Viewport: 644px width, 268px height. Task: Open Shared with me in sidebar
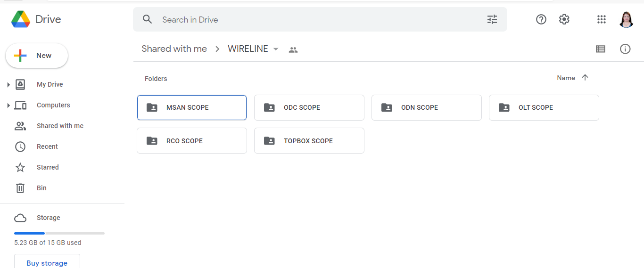coord(60,126)
